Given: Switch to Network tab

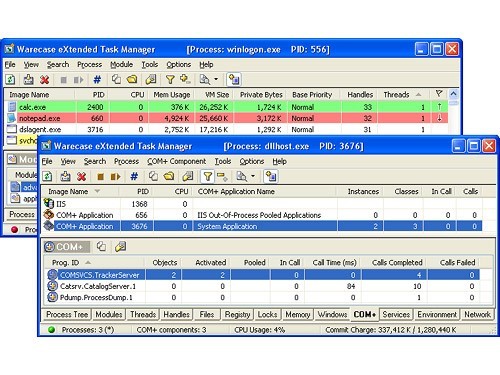Looking at the screenshot, I should 477,314.
